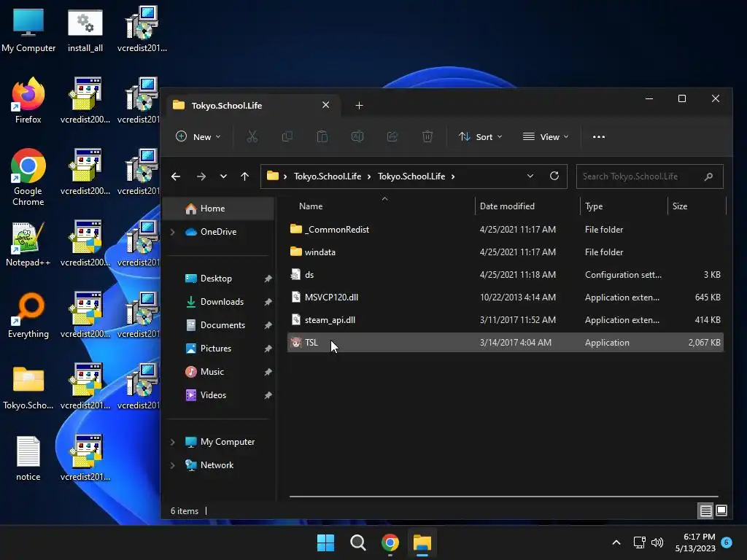Click the Share icon in toolbar
The width and height of the screenshot is (747, 560).
pyautogui.click(x=392, y=137)
